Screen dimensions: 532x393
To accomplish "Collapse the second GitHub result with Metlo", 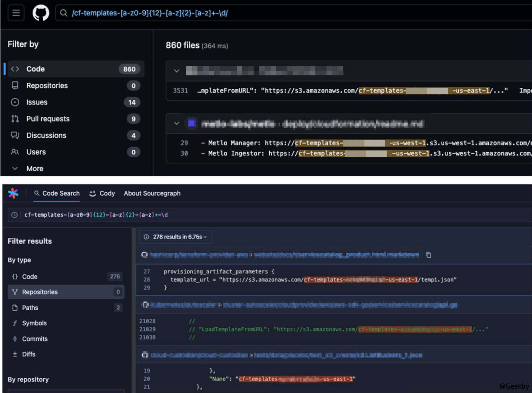I will coord(176,123).
